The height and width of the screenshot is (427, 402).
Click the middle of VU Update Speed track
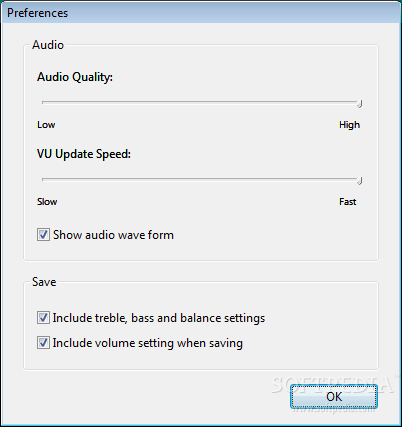pos(202,179)
